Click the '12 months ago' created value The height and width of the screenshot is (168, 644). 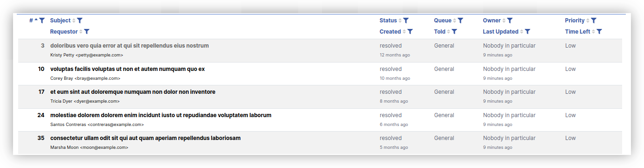click(x=395, y=55)
